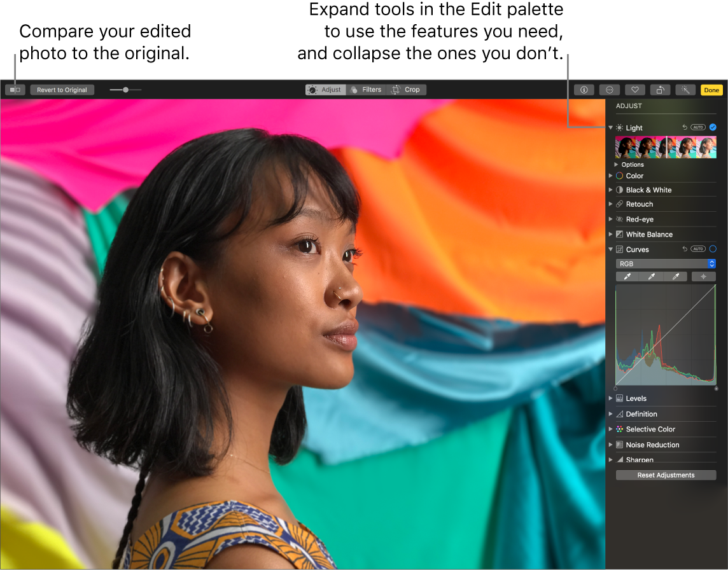
Task: Expand the Options disclosure under Light
Action: [x=615, y=164]
